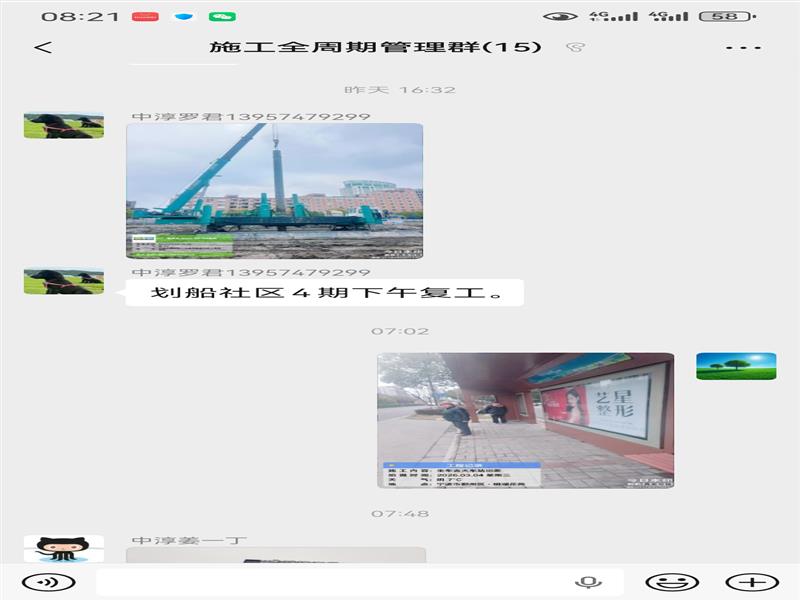Tap the battery indicator in status bar
Viewport: 800px width, 600px height.
tap(726, 17)
